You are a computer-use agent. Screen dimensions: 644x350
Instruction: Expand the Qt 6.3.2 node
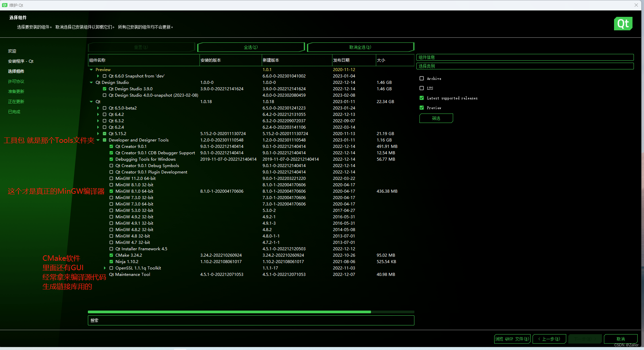(98, 121)
